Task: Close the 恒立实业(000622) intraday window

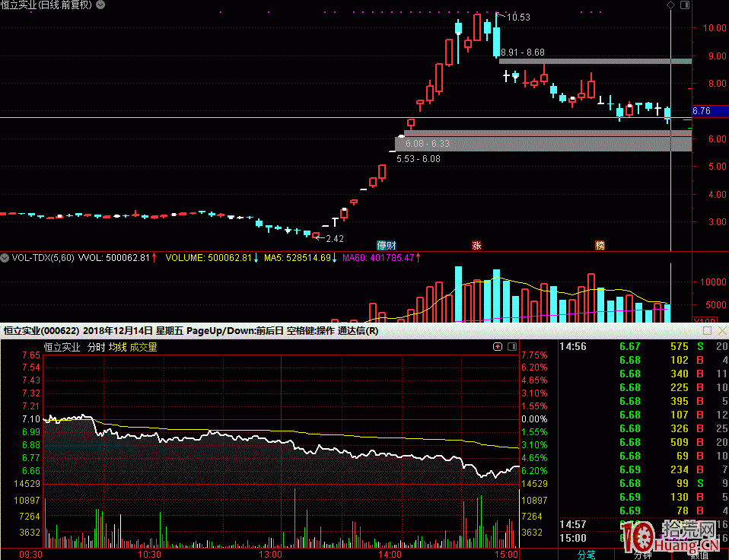Action: coord(722,330)
